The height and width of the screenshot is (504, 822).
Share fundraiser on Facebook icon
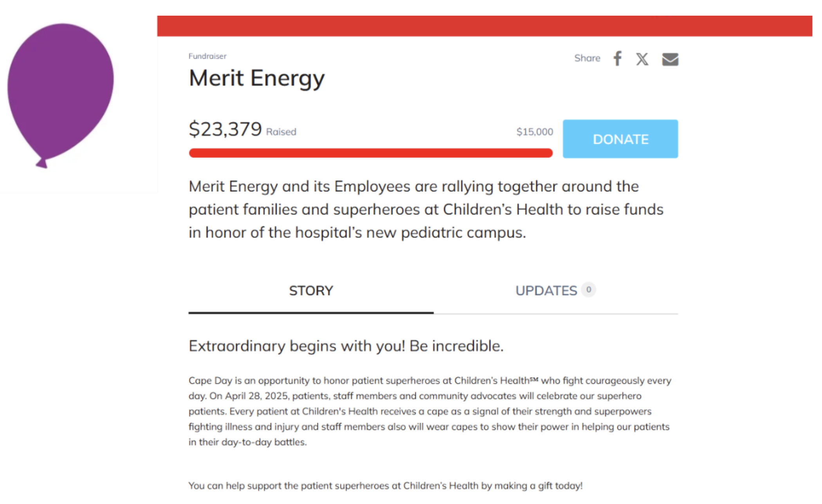(618, 59)
